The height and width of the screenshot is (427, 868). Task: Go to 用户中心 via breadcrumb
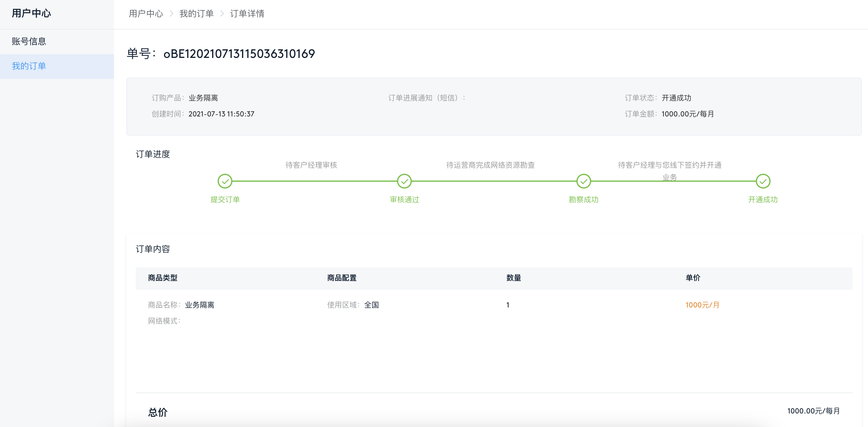coord(145,14)
